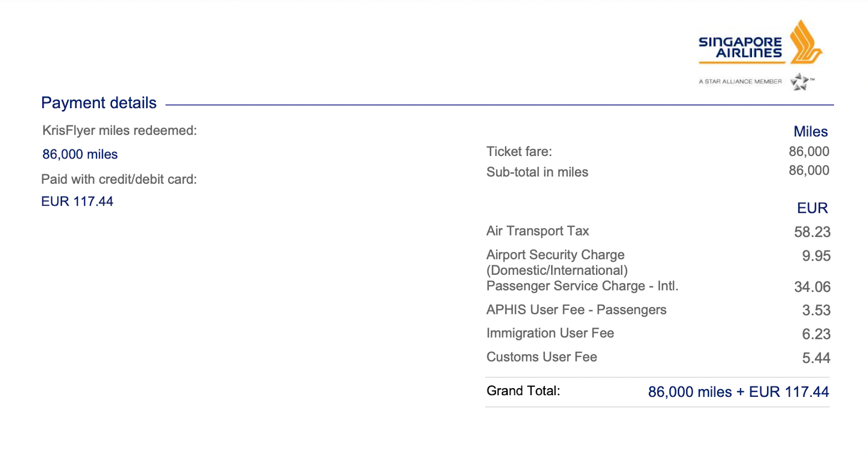Click the Sub-total in miles label
The height and width of the screenshot is (463, 868).
[537, 172]
